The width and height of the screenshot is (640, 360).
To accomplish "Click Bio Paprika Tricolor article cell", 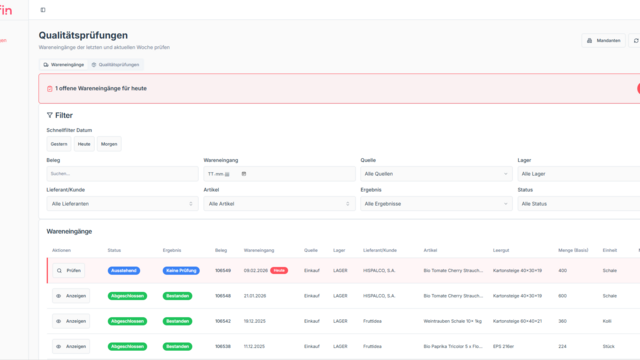I will click(453, 347).
